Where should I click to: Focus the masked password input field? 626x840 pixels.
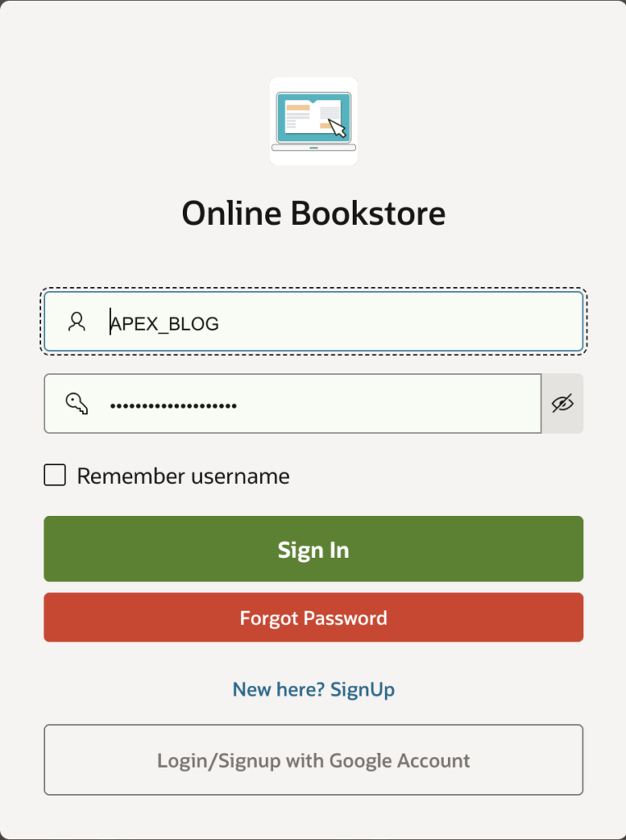tap(293, 404)
